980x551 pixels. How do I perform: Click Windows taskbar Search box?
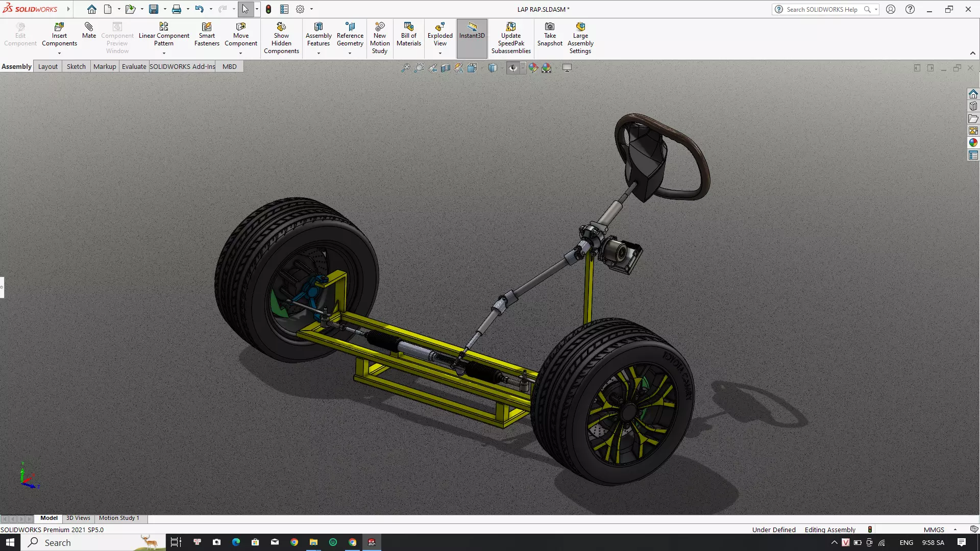(93, 542)
